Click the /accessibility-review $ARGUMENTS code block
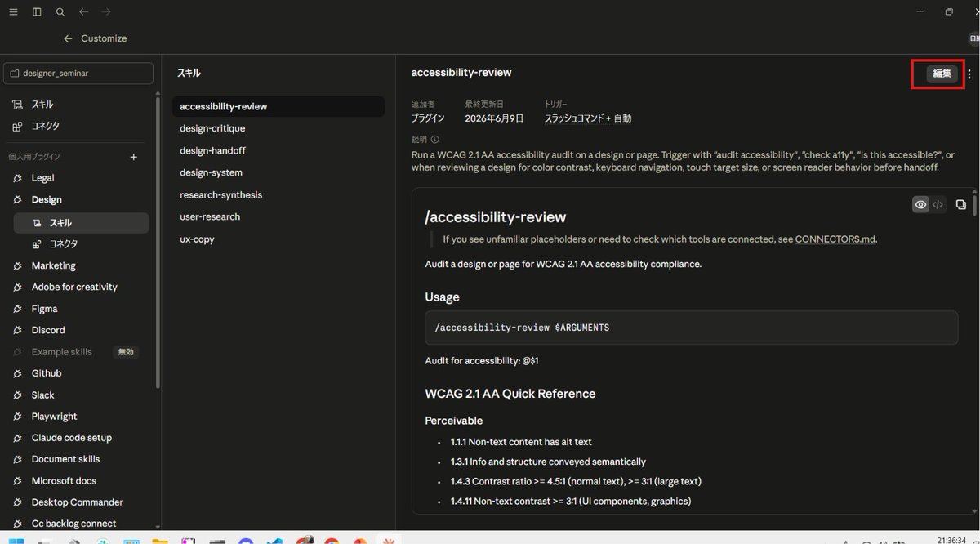This screenshot has width=980, height=544. click(x=691, y=328)
